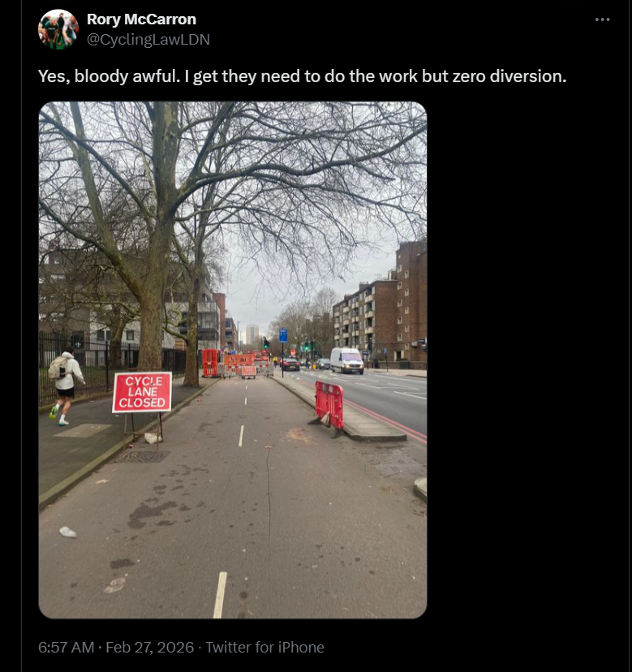This screenshot has height=672, width=632.
Task: Visit the @CyclingLawLDN handle
Action: pyautogui.click(x=148, y=39)
